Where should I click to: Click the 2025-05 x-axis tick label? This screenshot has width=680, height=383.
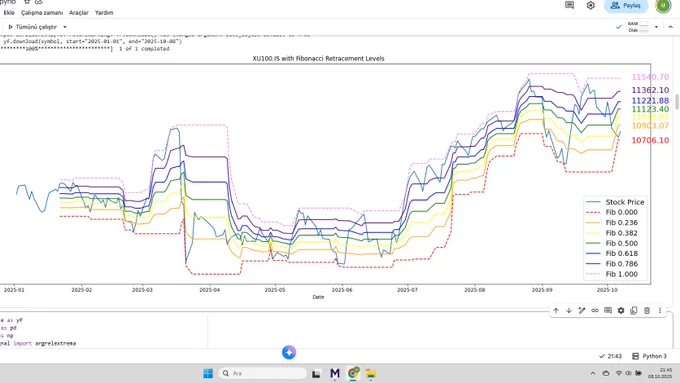tap(275, 290)
